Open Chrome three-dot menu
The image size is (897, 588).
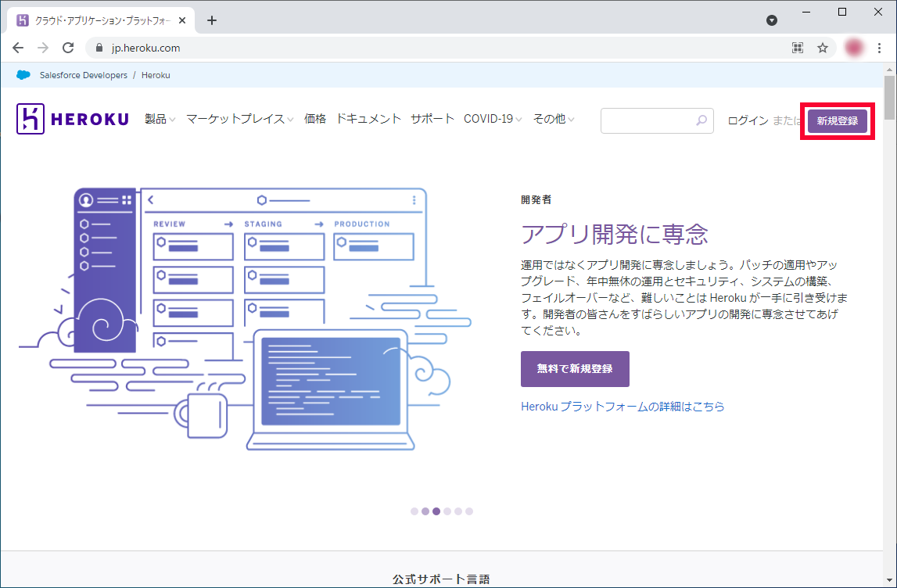(880, 48)
